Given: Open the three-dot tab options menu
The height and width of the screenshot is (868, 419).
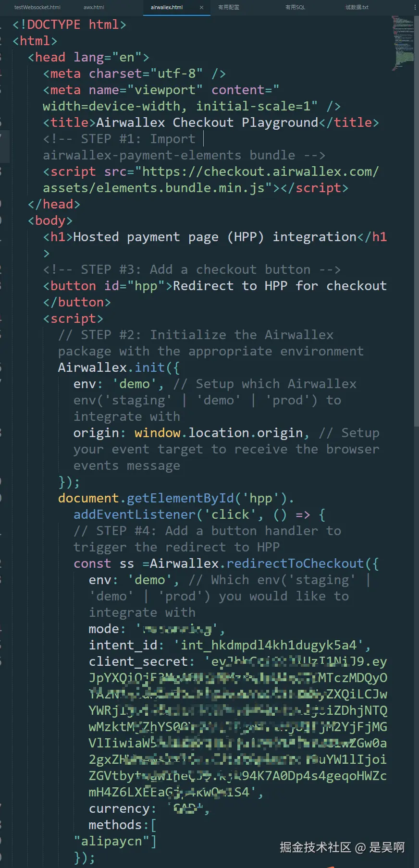Looking at the screenshot, I should pos(415,7).
